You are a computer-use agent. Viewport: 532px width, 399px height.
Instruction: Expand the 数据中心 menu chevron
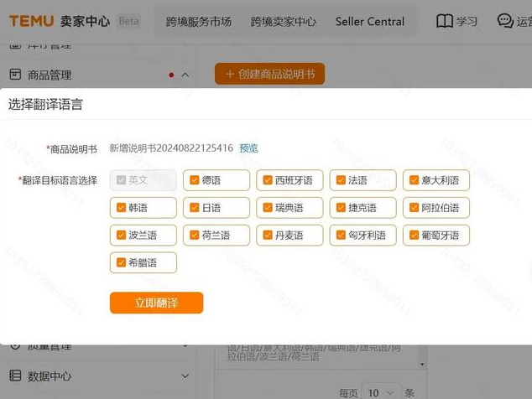pyautogui.click(x=185, y=376)
